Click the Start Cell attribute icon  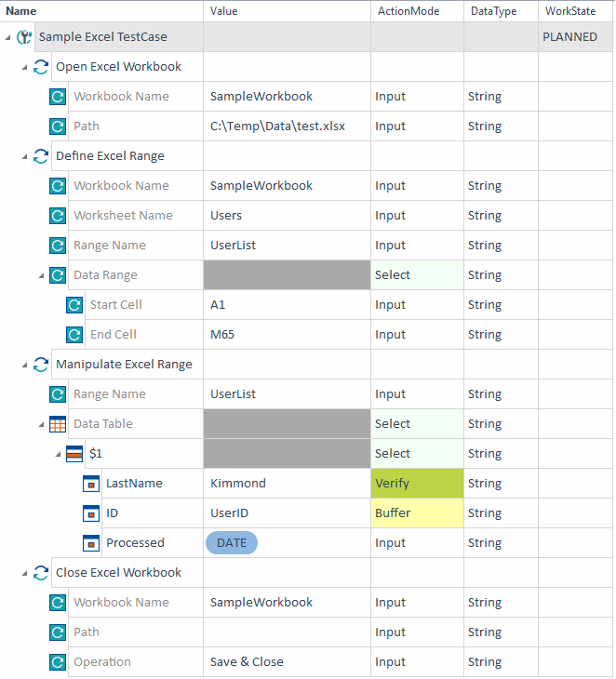click(74, 305)
